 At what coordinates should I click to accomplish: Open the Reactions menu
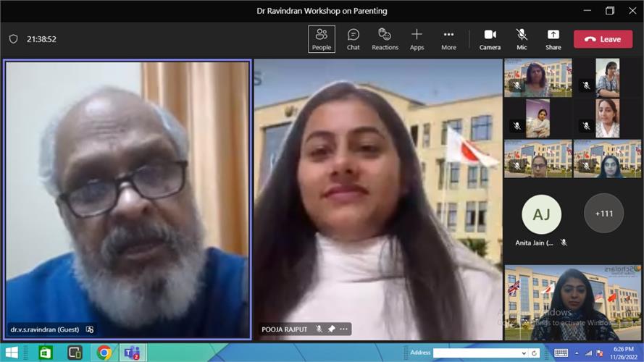pos(385,39)
